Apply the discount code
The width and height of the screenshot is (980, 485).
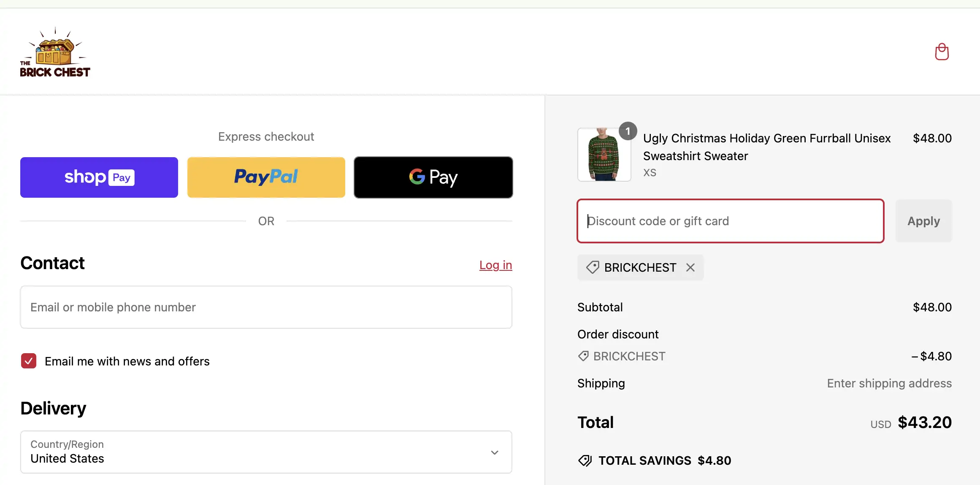(923, 221)
